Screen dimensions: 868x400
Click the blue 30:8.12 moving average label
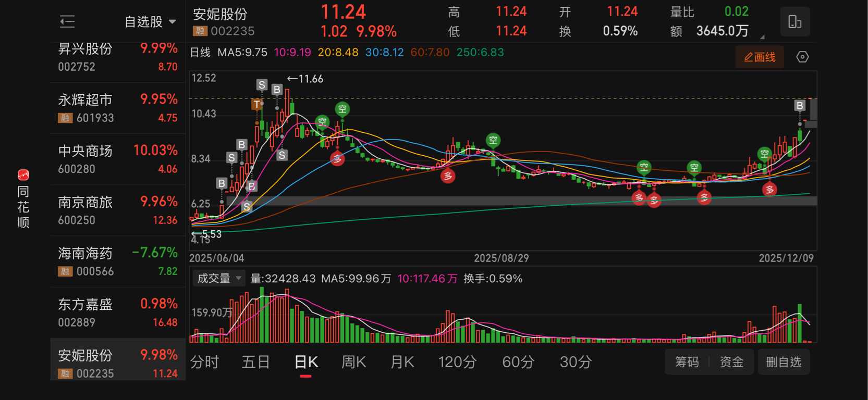[x=385, y=53]
